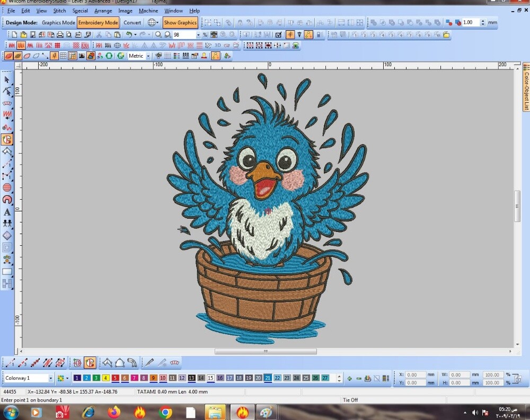Click the Add color plus icon
Image resolution: width=530 pixels, height=420 pixels.
(x=349, y=379)
